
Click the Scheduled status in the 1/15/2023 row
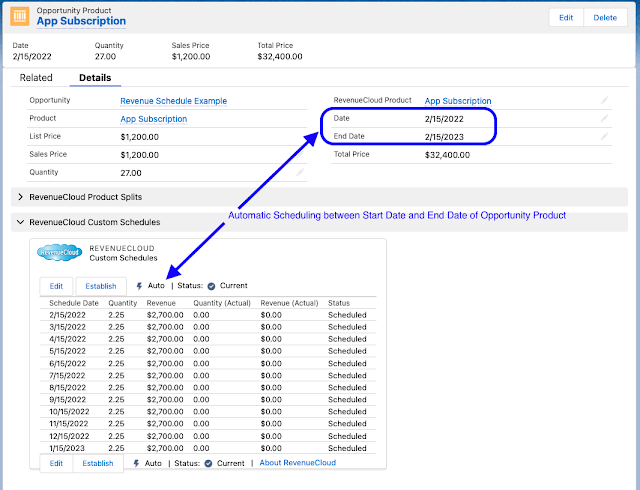pyautogui.click(x=347, y=448)
